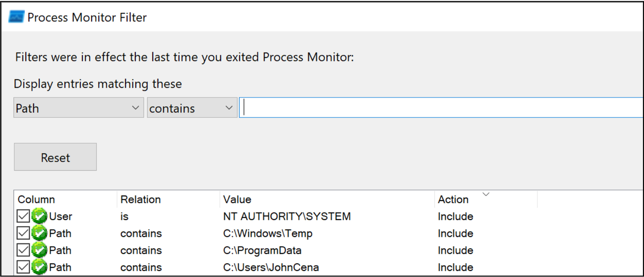Click Include action in the User row
644x277 pixels.
[455, 216]
